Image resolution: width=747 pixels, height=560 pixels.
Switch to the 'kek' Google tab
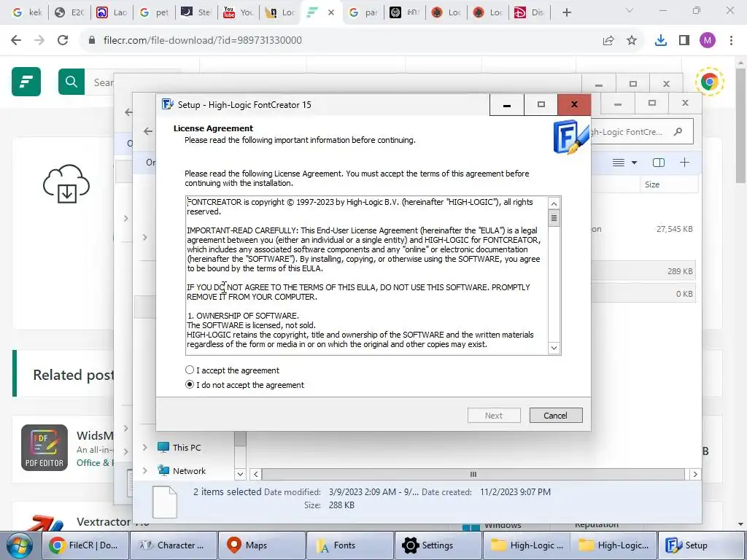tap(27, 12)
